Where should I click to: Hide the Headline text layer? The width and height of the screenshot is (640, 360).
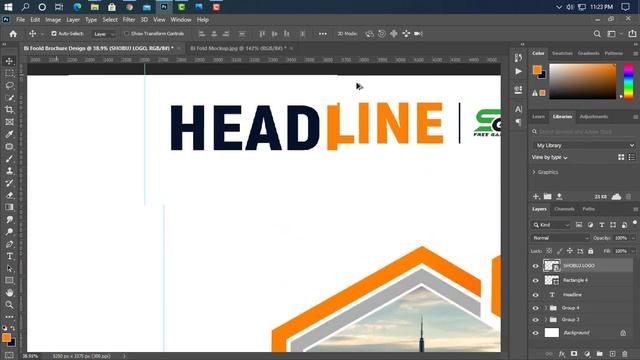(536, 295)
